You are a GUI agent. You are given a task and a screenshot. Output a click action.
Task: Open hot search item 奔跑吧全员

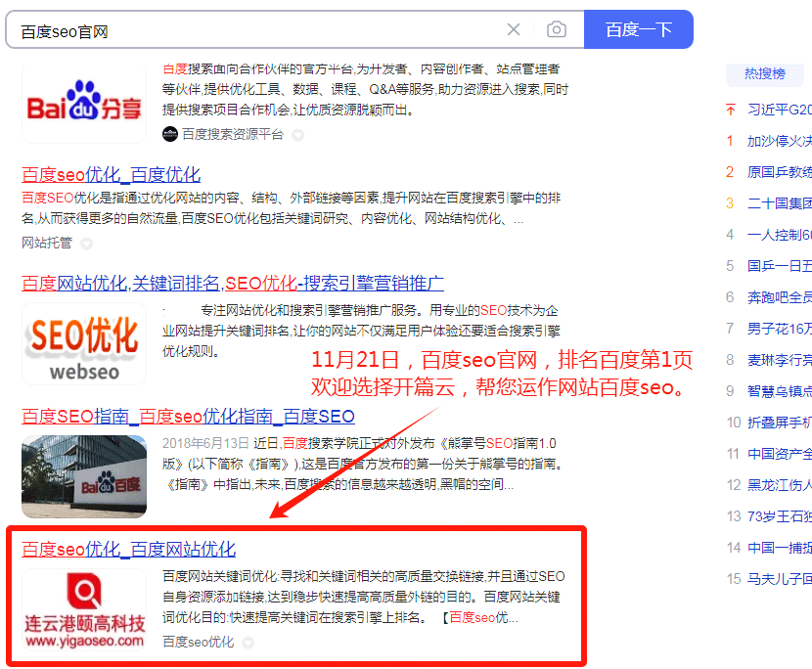pyautogui.click(x=779, y=297)
